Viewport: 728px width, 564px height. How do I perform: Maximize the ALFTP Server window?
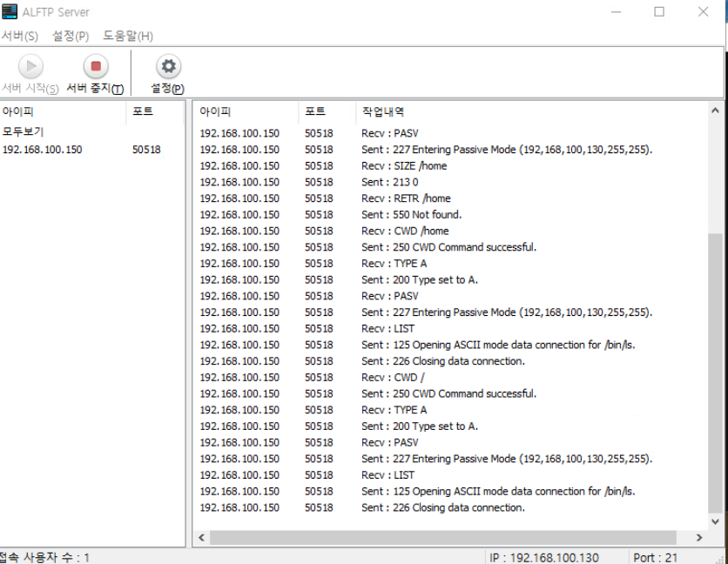659,11
